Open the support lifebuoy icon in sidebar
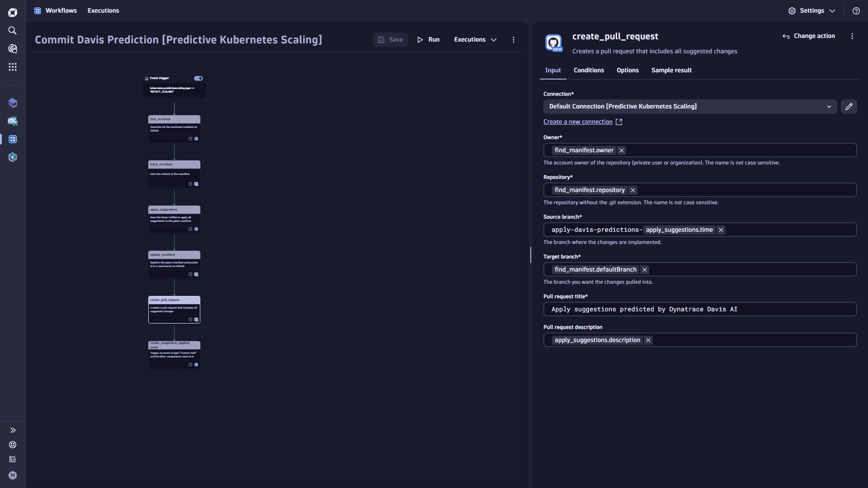Screen dimensions: 868x488 13,445
